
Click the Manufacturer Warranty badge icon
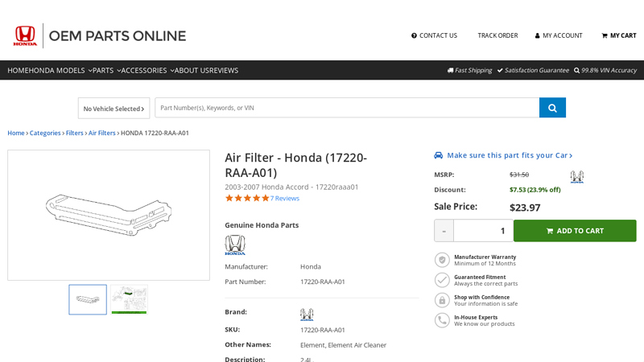(442, 260)
